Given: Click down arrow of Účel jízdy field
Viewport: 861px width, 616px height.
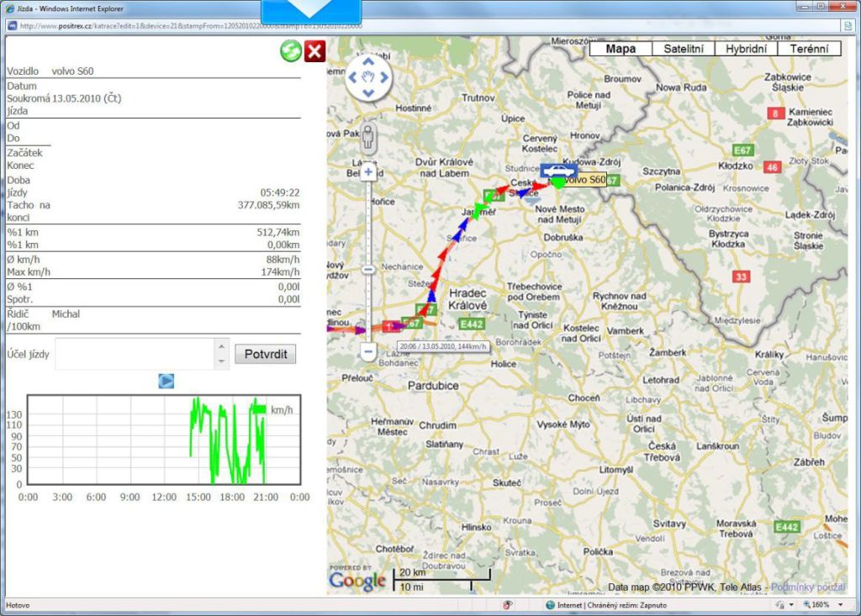Looking at the screenshot, I should click(x=221, y=361).
